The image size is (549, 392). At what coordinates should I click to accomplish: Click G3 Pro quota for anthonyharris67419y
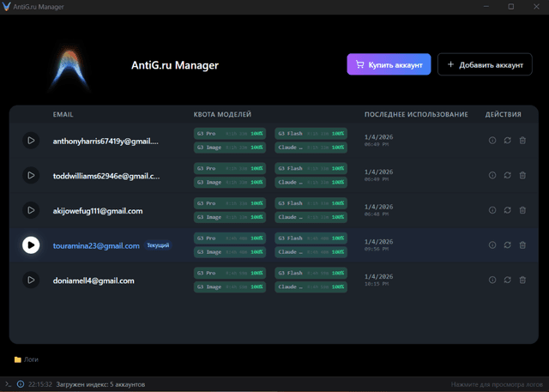pos(230,133)
